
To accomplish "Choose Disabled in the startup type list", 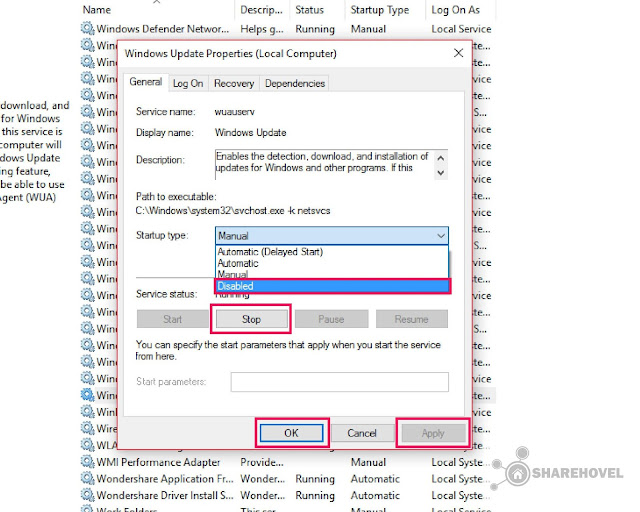I will tap(332, 286).
